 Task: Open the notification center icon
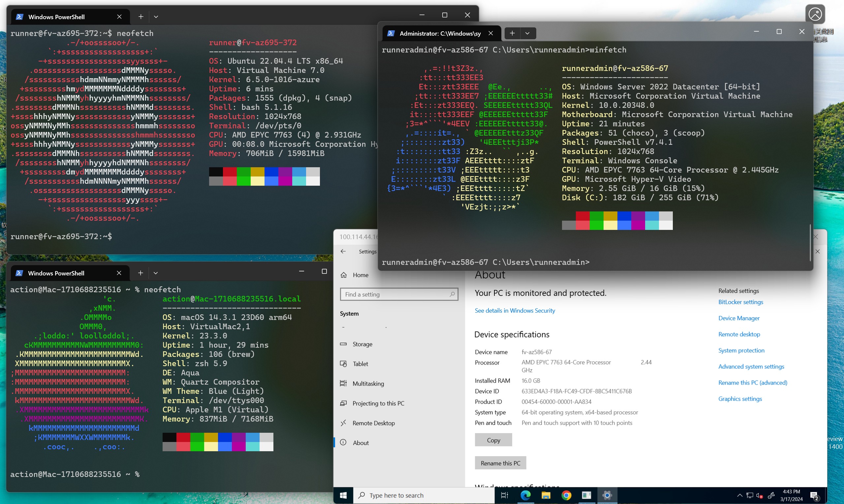pyautogui.click(x=814, y=496)
